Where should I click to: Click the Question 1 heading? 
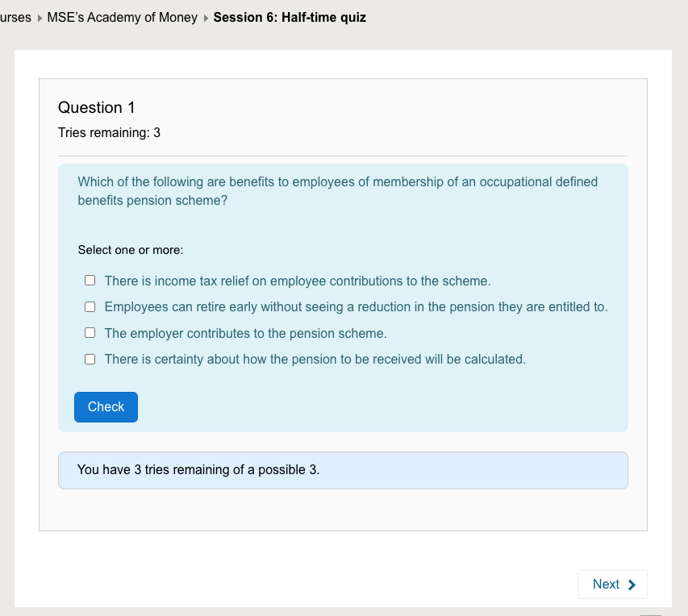tap(97, 107)
